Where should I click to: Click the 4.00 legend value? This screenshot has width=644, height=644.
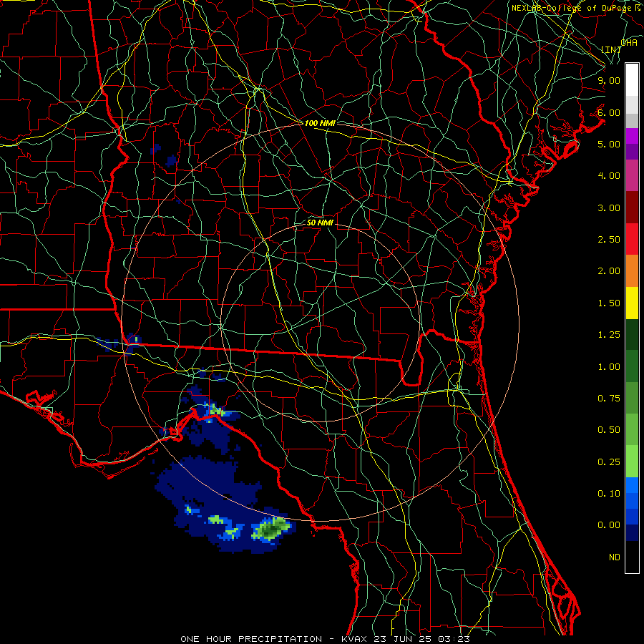609,176
